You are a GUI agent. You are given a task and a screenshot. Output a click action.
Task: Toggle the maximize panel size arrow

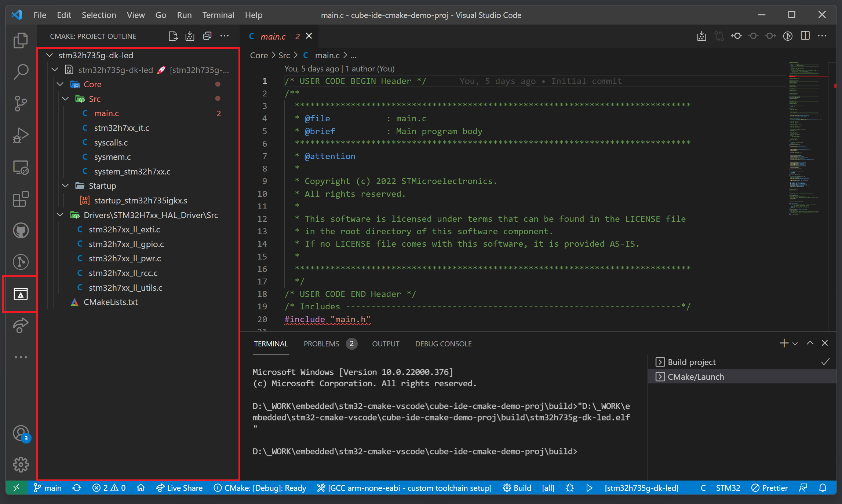(x=810, y=343)
